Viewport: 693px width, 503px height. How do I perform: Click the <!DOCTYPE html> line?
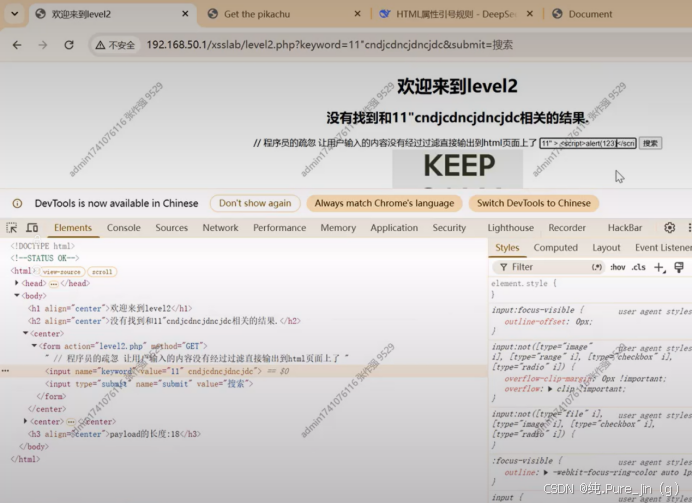coord(42,246)
